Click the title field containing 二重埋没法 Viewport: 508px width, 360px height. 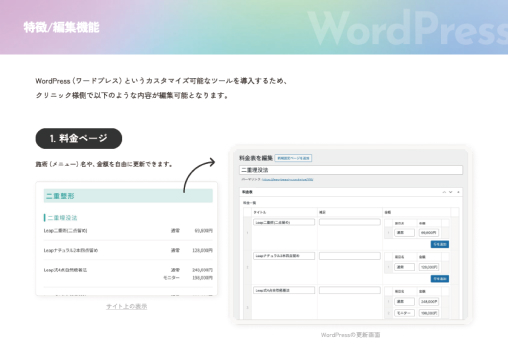tap(351, 170)
